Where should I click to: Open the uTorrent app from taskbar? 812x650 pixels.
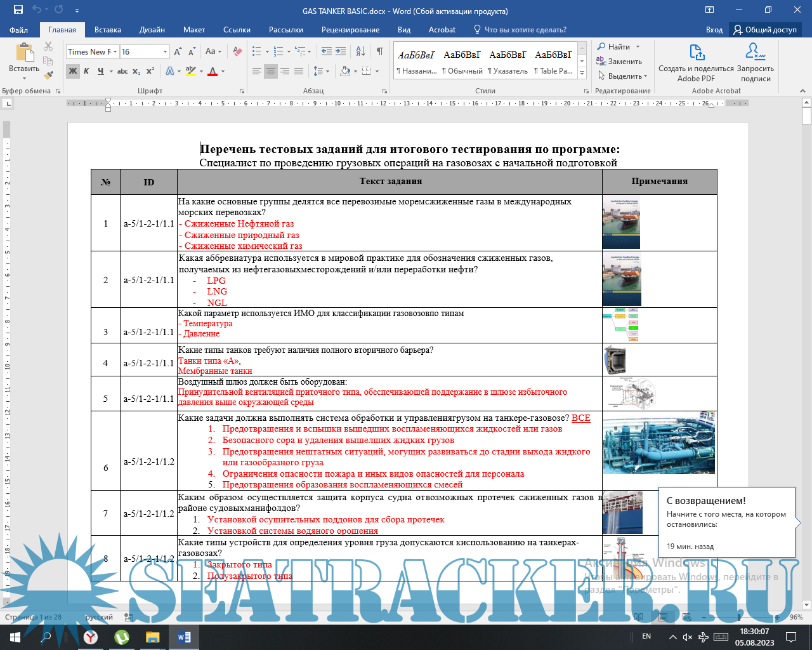click(x=122, y=637)
